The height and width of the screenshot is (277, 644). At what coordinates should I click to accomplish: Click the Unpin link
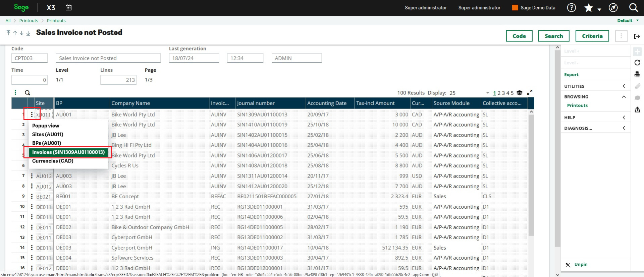[581, 264]
